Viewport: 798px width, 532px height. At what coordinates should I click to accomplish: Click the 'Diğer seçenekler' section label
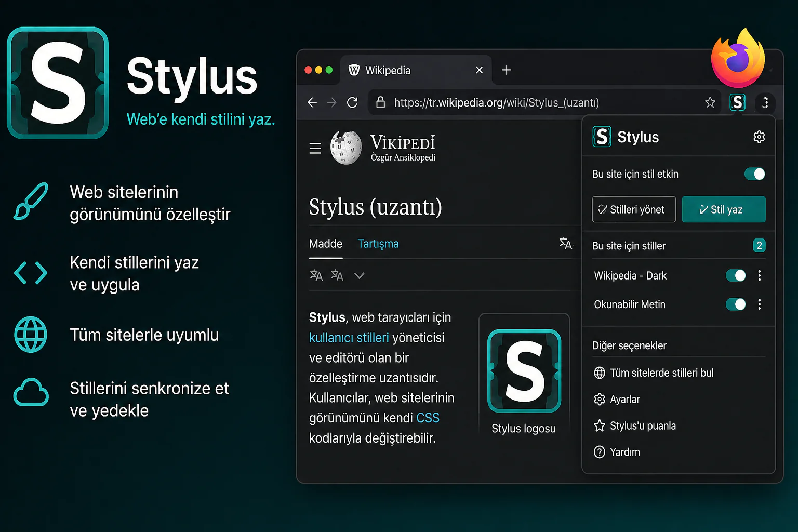point(629,345)
